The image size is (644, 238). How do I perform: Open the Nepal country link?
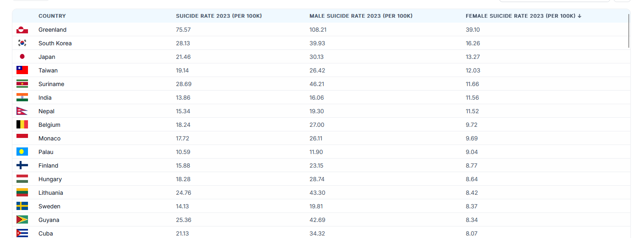(46, 111)
